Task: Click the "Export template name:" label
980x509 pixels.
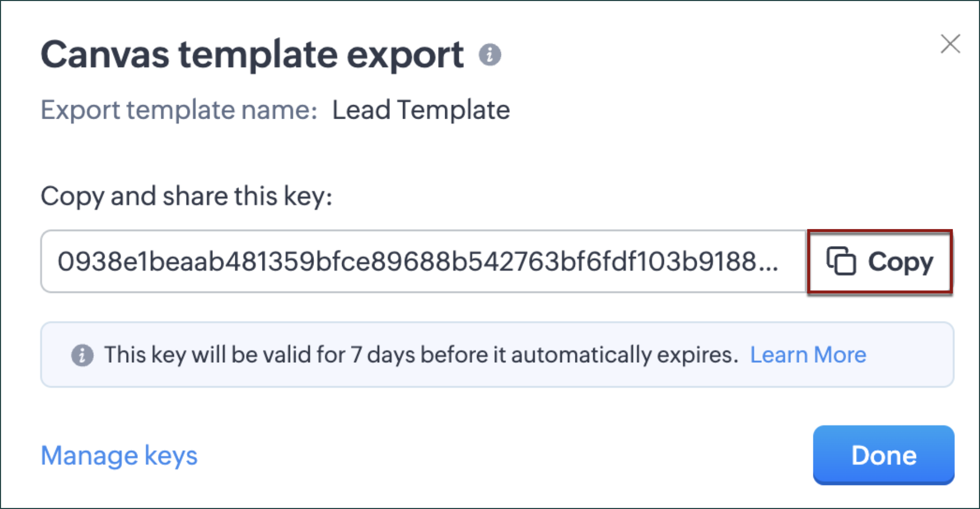Action: [x=179, y=110]
